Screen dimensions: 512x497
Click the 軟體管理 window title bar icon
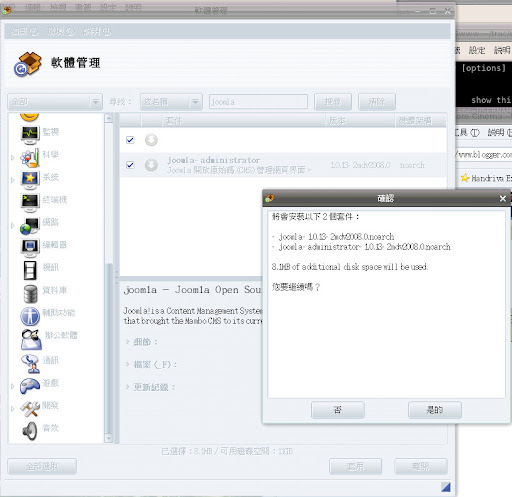[7, 10]
